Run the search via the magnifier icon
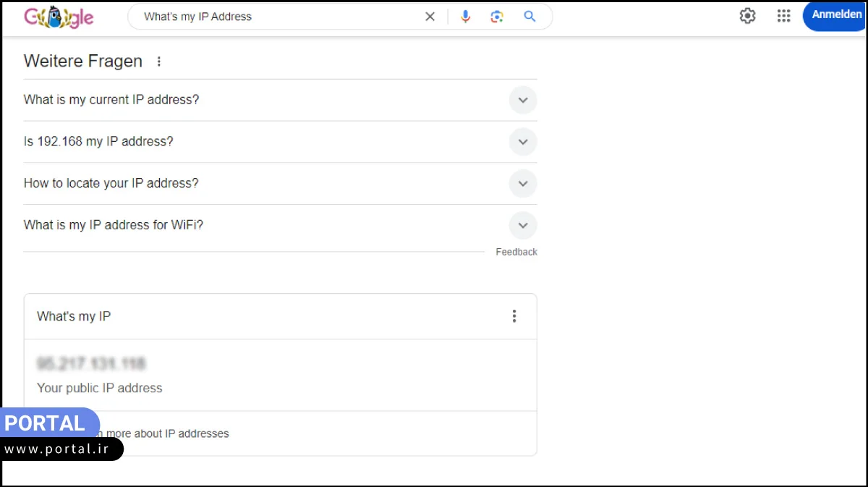Image resolution: width=868 pixels, height=487 pixels. coord(529,16)
